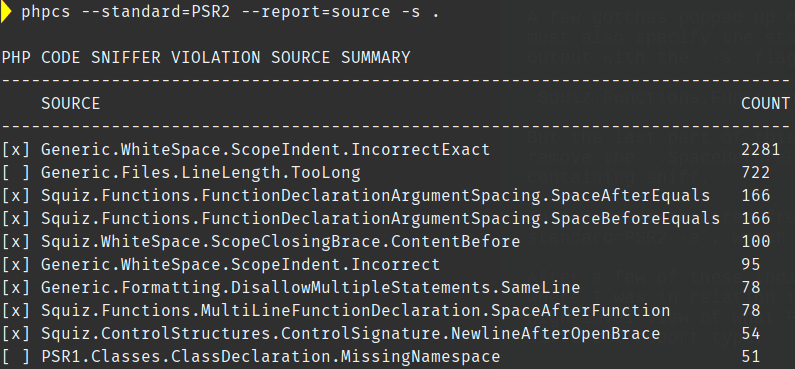This screenshot has height=369, width=795.
Task: Click the empty [ ] marker for LineLength.TooLong
Action: pyautogui.click(x=16, y=173)
